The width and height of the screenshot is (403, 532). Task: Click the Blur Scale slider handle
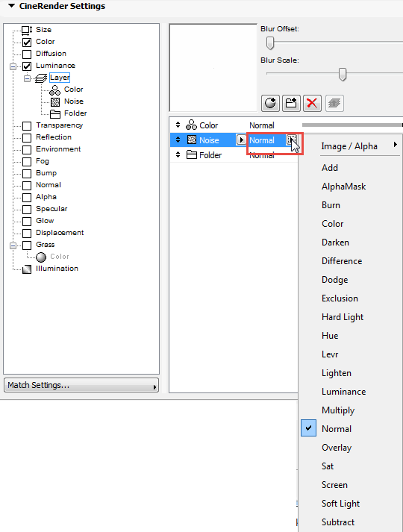point(343,74)
